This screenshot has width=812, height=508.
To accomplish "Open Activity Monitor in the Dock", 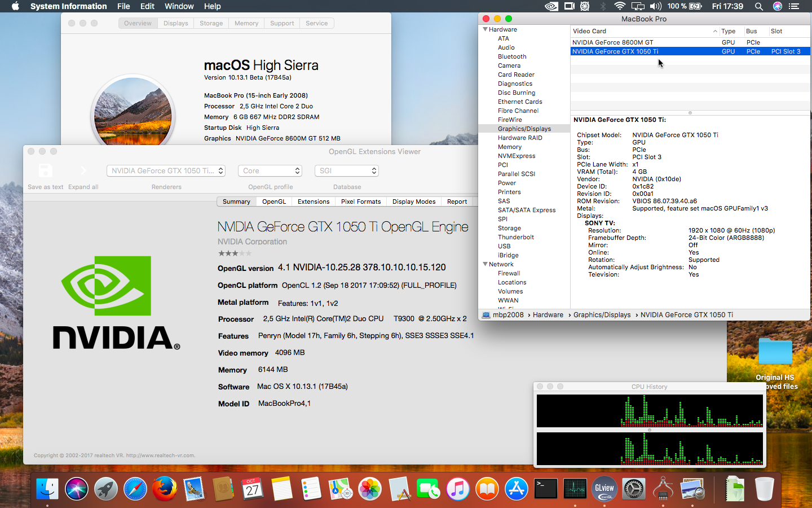I will pyautogui.click(x=575, y=489).
